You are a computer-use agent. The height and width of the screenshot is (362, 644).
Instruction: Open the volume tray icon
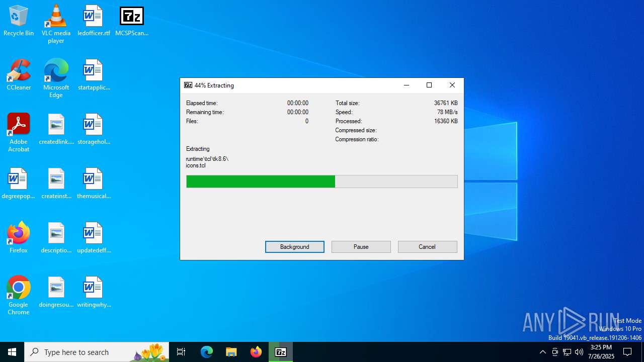(x=579, y=352)
